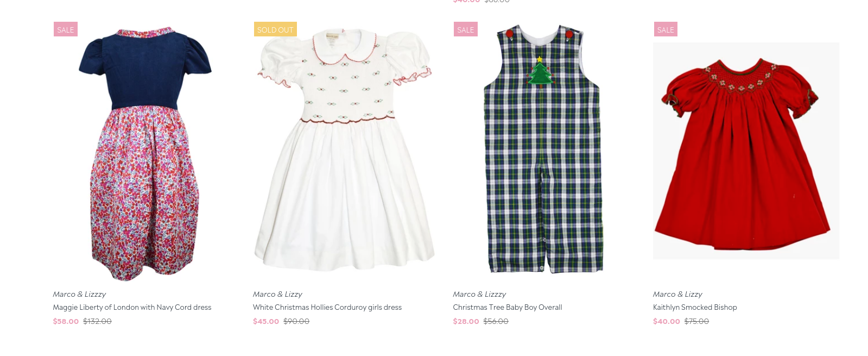The width and height of the screenshot is (868, 356).
Task: Open Maggie Liberty of London with Navy Cord dress link
Action: (x=132, y=307)
